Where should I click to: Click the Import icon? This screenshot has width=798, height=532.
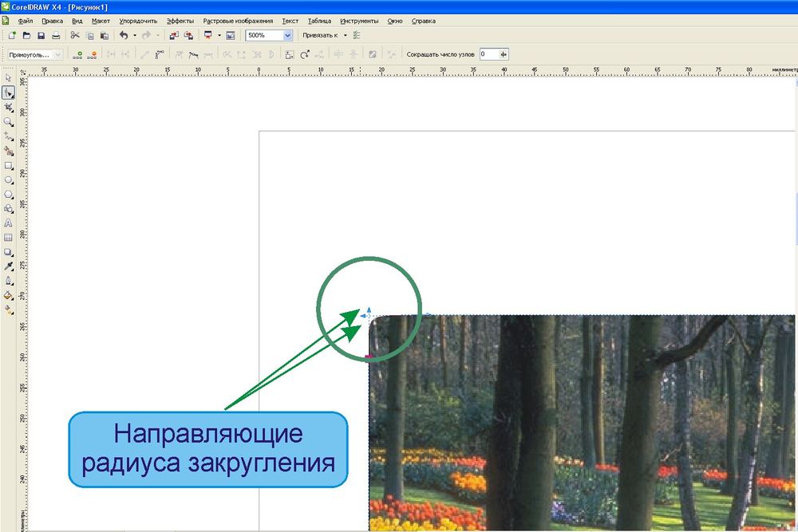(174, 35)
